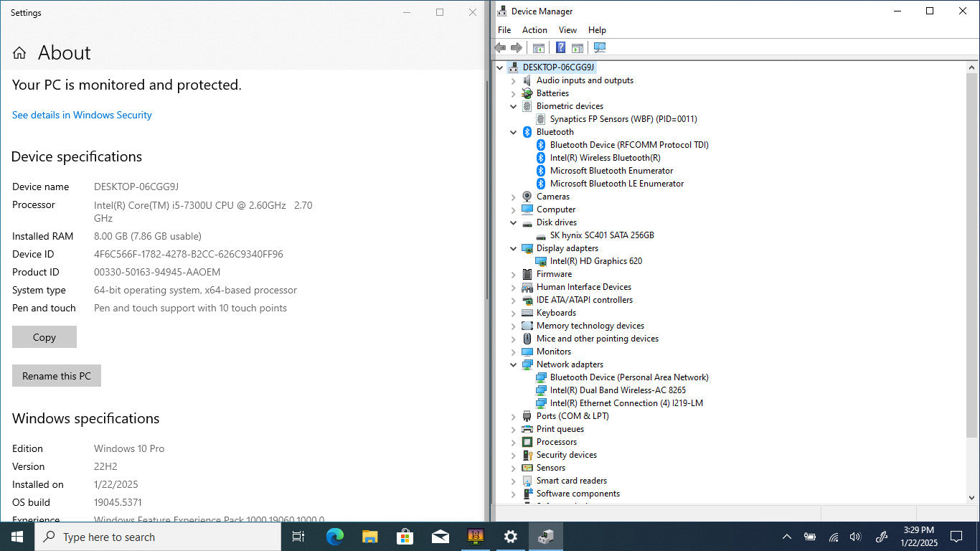Click the Smart card readers category icon

click(x=527, y=481)
